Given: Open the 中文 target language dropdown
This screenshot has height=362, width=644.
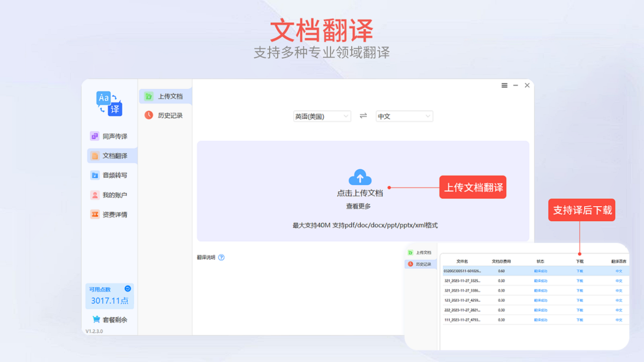Looking at the screenshot, I should point(404,116).
